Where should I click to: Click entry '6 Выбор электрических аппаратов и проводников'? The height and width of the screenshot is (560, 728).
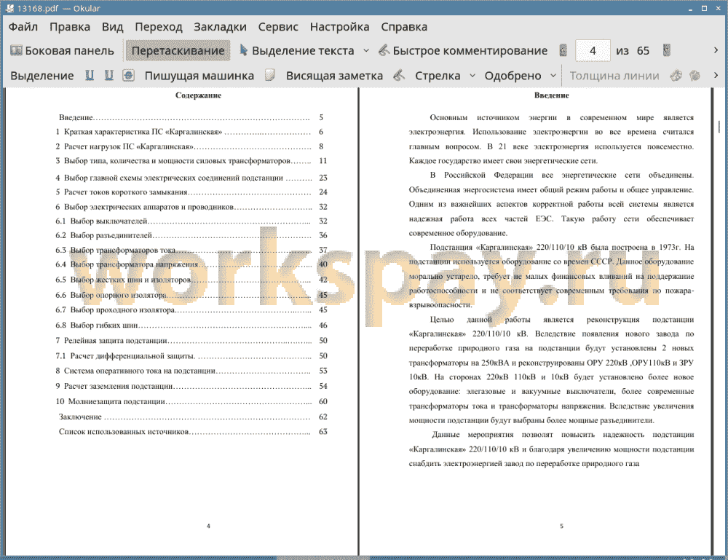pyautogui.click(x=191, y=207)
